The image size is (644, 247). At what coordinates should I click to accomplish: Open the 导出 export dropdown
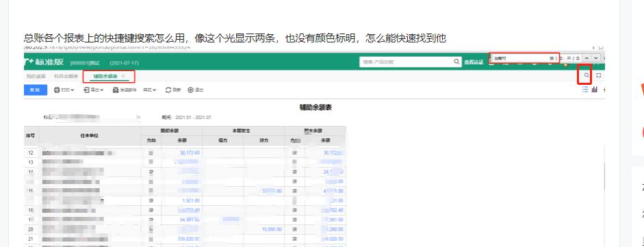pos(94,90)
